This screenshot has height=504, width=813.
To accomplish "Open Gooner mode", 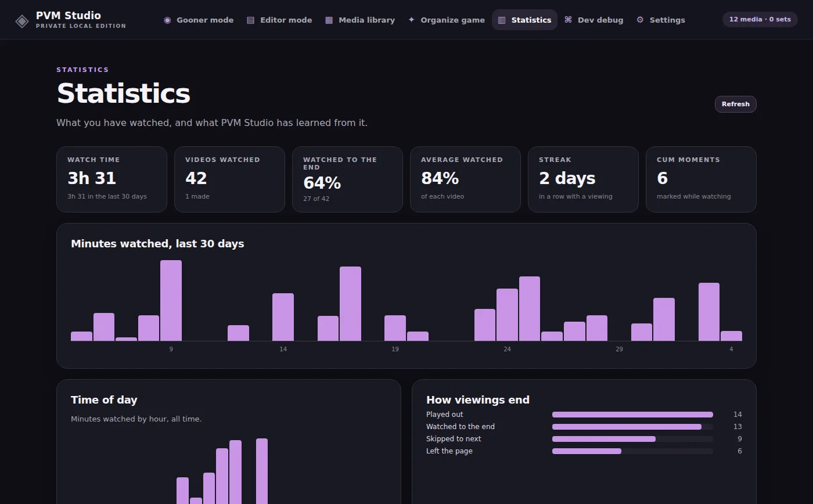I will click(199, 20).
